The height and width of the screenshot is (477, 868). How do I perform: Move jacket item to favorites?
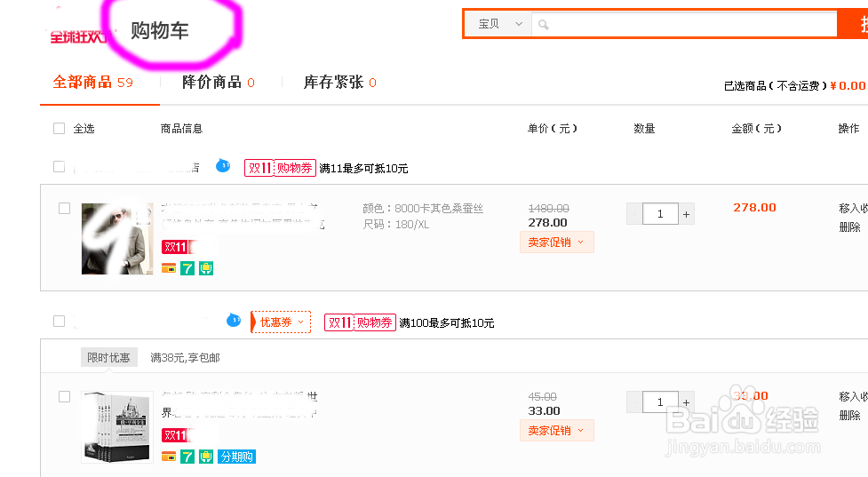coord(853,208)
